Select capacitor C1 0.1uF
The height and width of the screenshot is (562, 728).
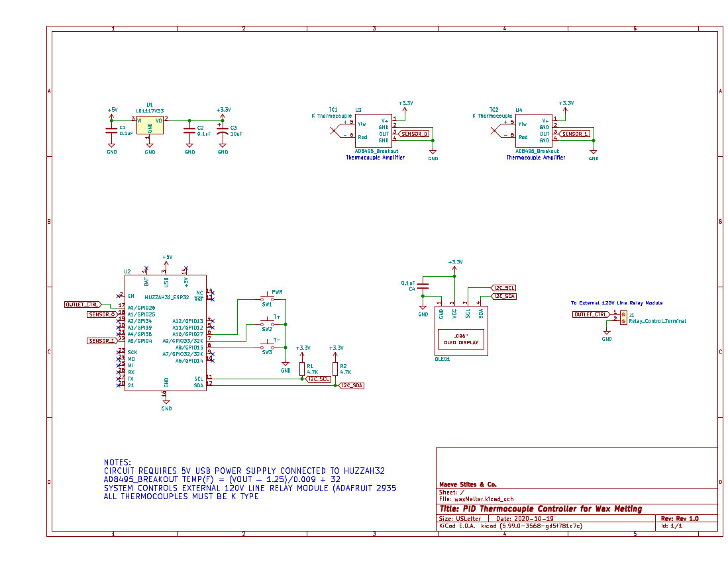pos(111,130)
